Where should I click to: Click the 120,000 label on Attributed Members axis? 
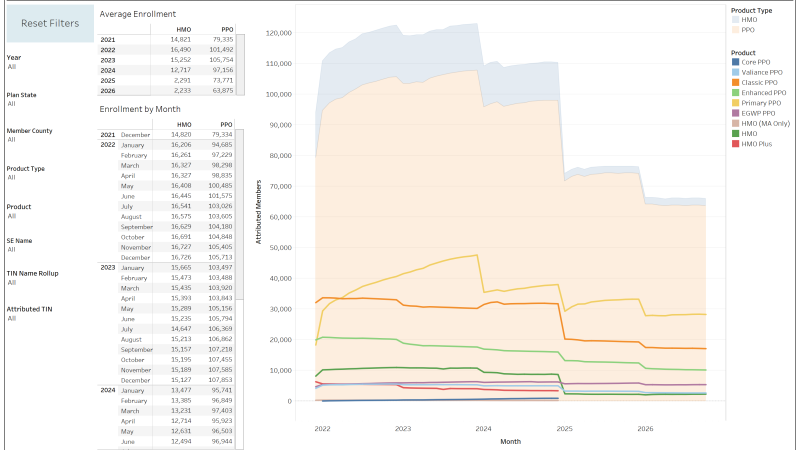279,33
